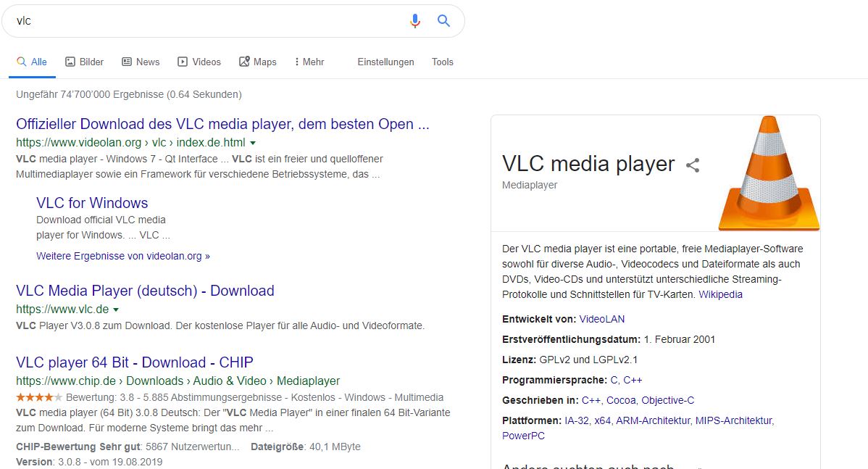Click the 1. Februar 2001 release date
868x469 pixels.
(x=679, y=339)
